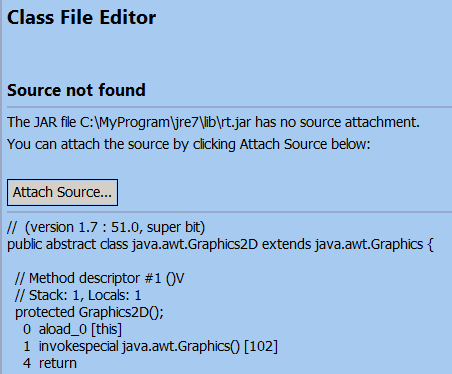The width and height of the screenshot is (452, 374).
Task: Click the aload_0 bytecode instruction
Action: 63,329
